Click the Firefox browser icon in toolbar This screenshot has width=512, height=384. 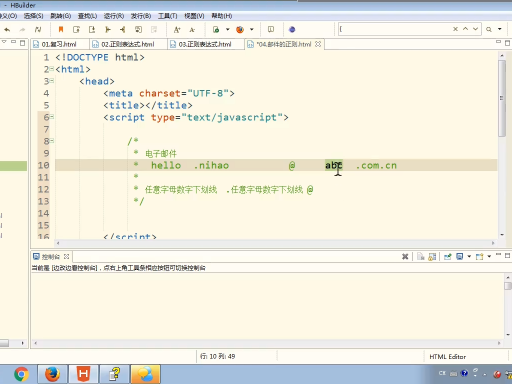tap(240, 29)
